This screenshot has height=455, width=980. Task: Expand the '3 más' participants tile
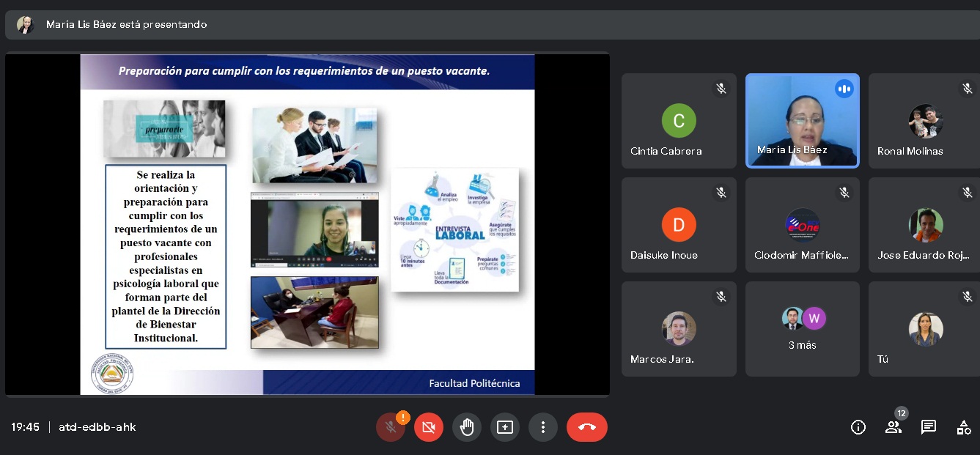802,329
